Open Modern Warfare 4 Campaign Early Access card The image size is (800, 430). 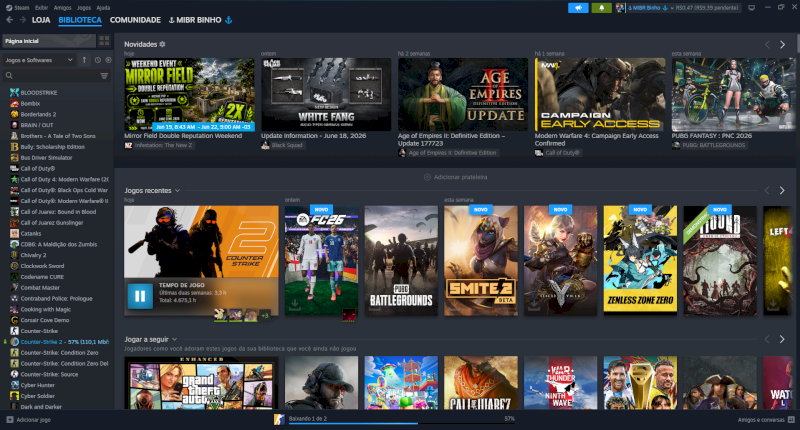coord(600,94)
